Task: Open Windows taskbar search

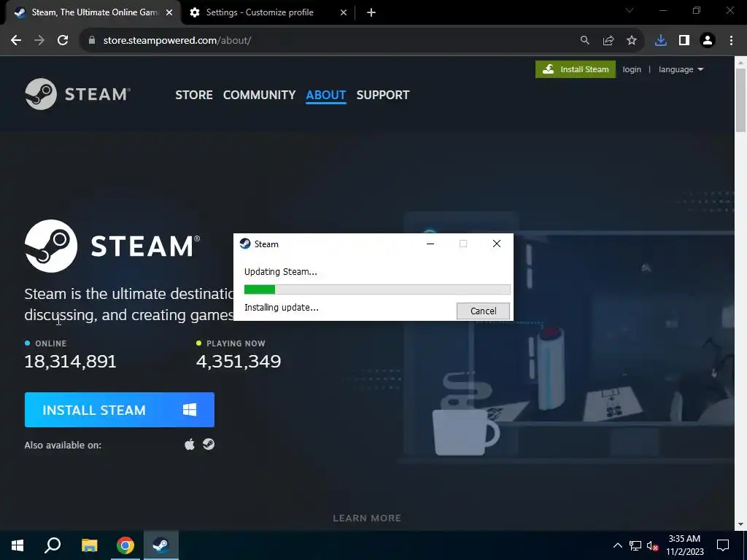Action: point(53,545)
